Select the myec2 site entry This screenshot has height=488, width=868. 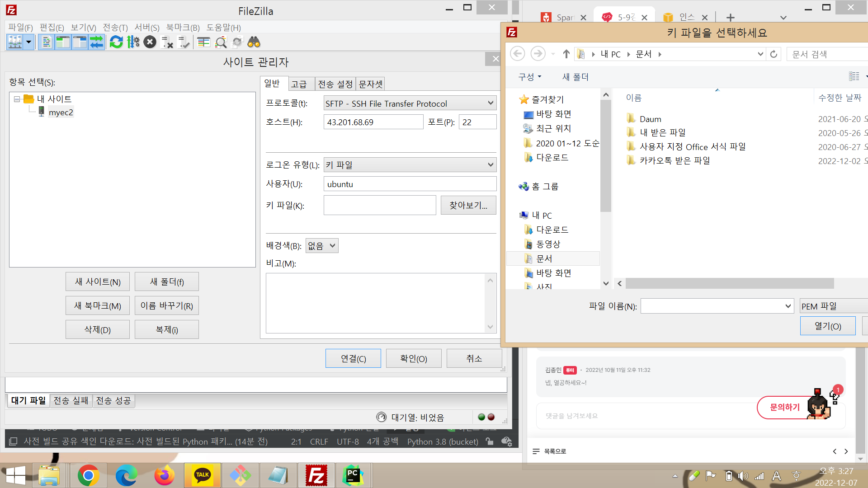pos(61,113)
